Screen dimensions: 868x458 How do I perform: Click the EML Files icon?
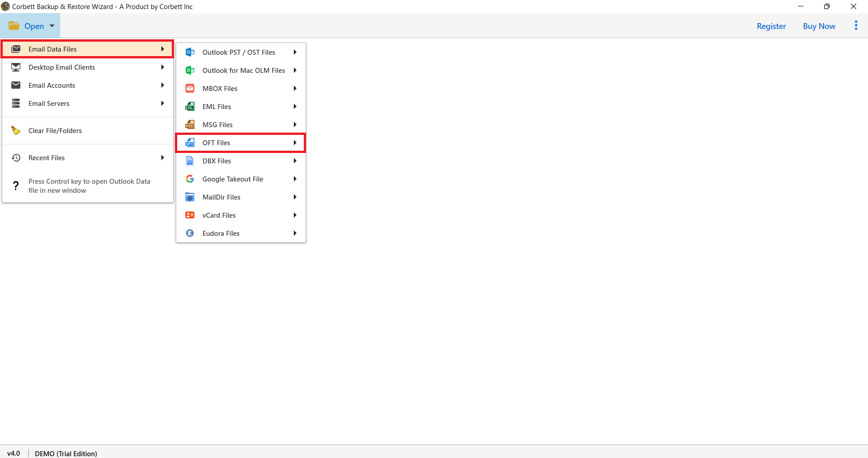190,106
